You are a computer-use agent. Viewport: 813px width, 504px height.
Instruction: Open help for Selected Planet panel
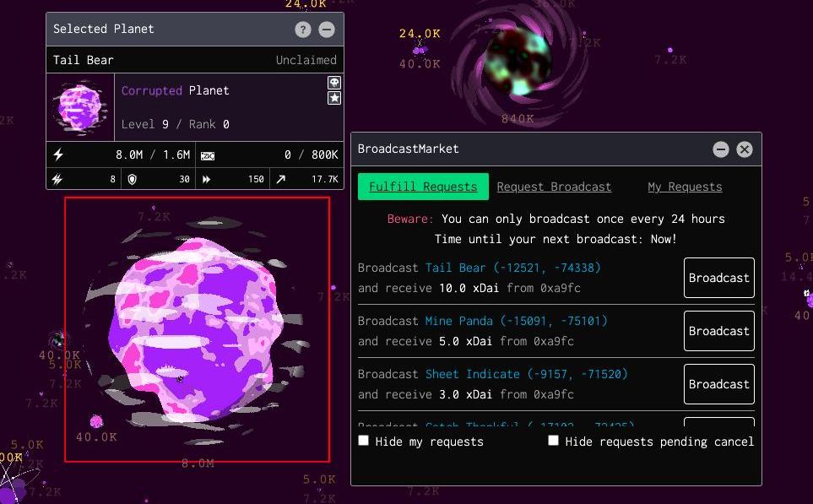click(x=303, y=30)
